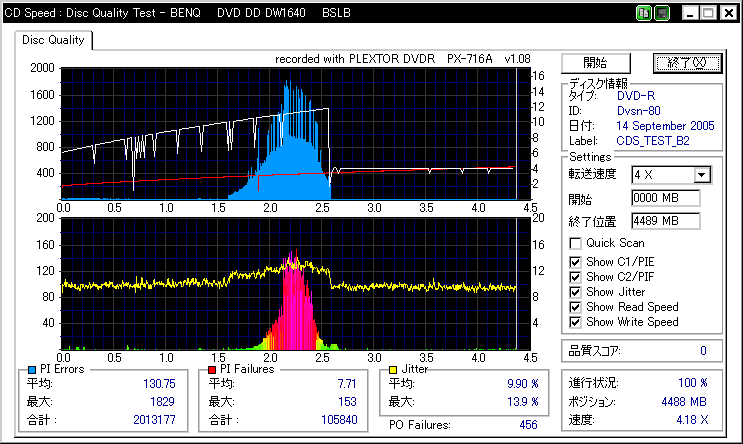743x444 pixels.
Task: Click the blue PI Errors legend swatch
Action: click(x=32, y=369)
